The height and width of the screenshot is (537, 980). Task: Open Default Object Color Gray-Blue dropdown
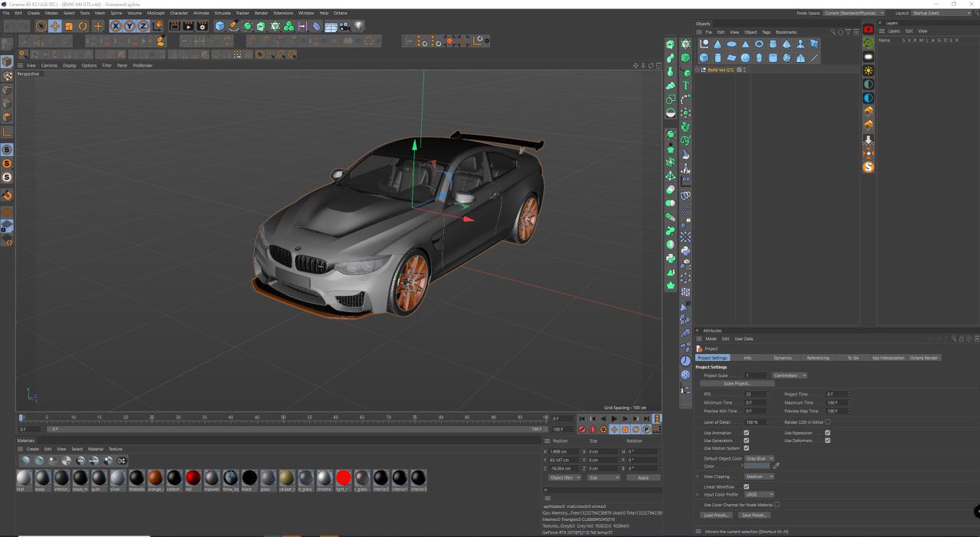759,458
